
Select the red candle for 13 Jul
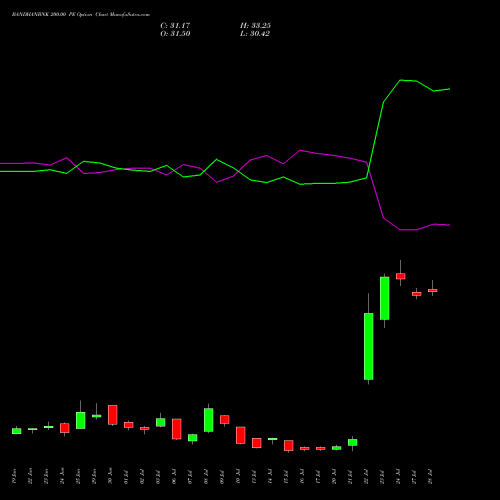[257, 443]
